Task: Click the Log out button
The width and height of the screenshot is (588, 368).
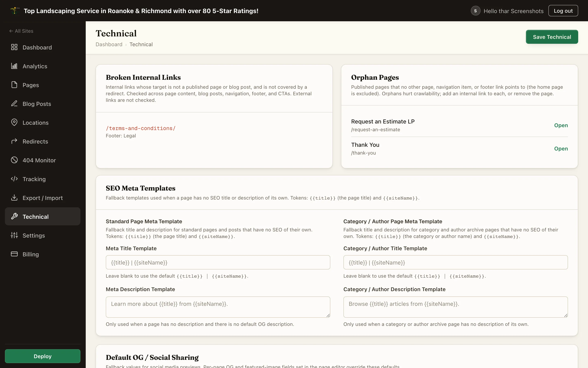Action: coord(563,11)
